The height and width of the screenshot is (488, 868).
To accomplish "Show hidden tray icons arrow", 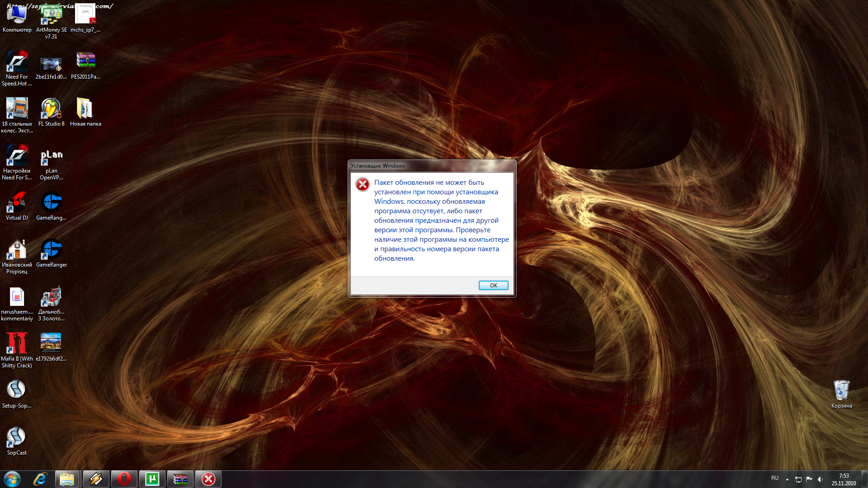I will click(x=787, y=479).
